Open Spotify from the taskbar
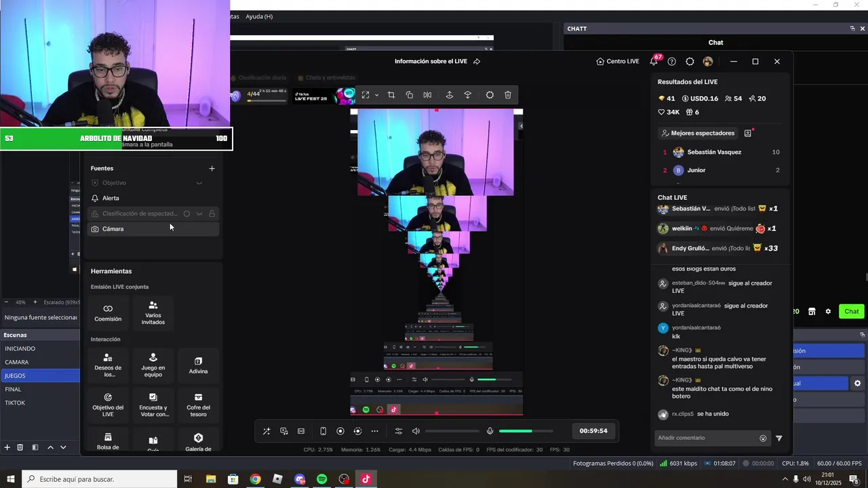The image size is (868, 488). (x=322, y=479)
